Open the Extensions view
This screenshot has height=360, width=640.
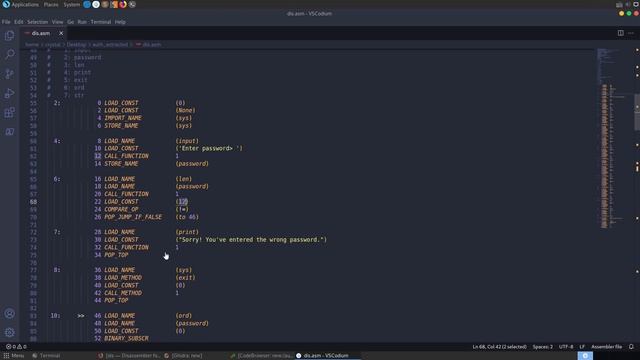(9, 112)
